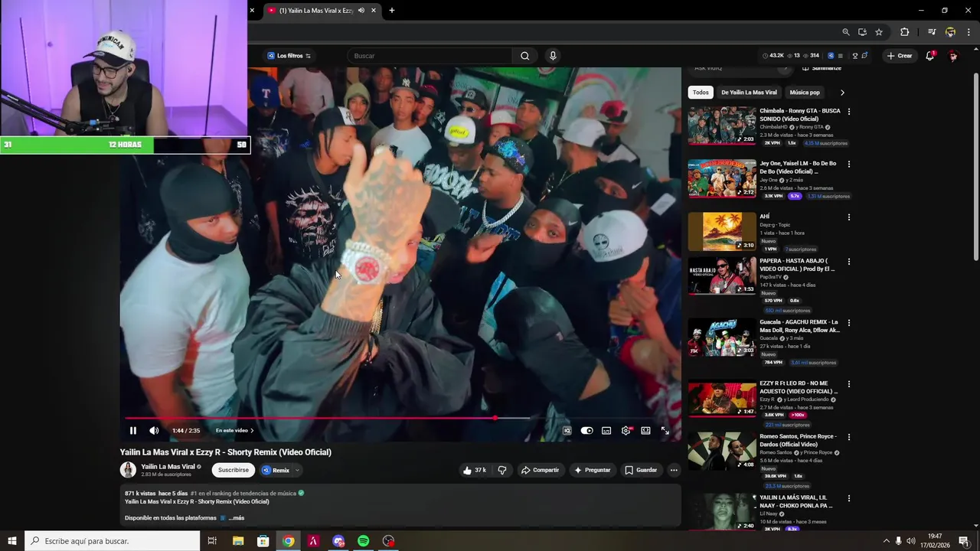Dislike the video with thumbs down
The image size is (980, 551).
[x=502, y=470]
